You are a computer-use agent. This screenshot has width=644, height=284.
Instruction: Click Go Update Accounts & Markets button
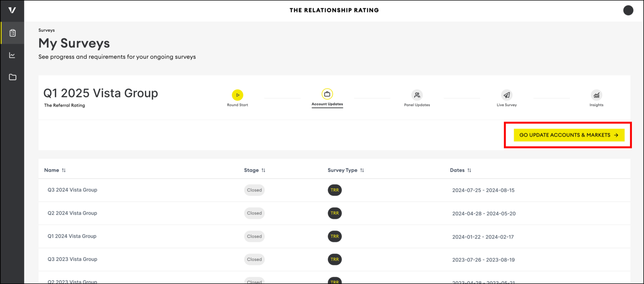click(569, 135)
